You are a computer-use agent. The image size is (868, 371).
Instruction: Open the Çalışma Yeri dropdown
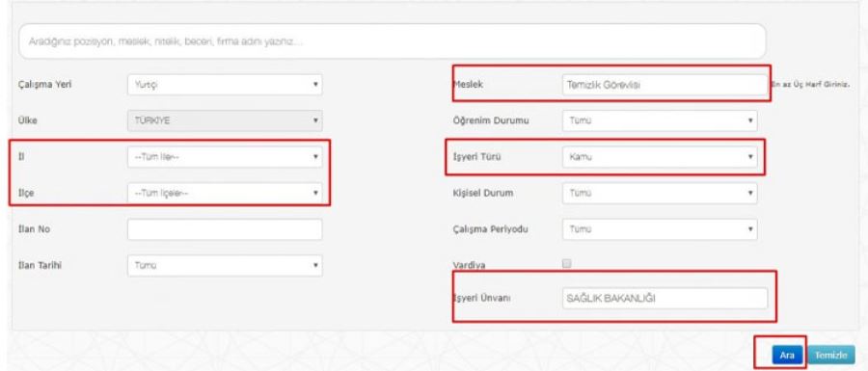[225, 85]
